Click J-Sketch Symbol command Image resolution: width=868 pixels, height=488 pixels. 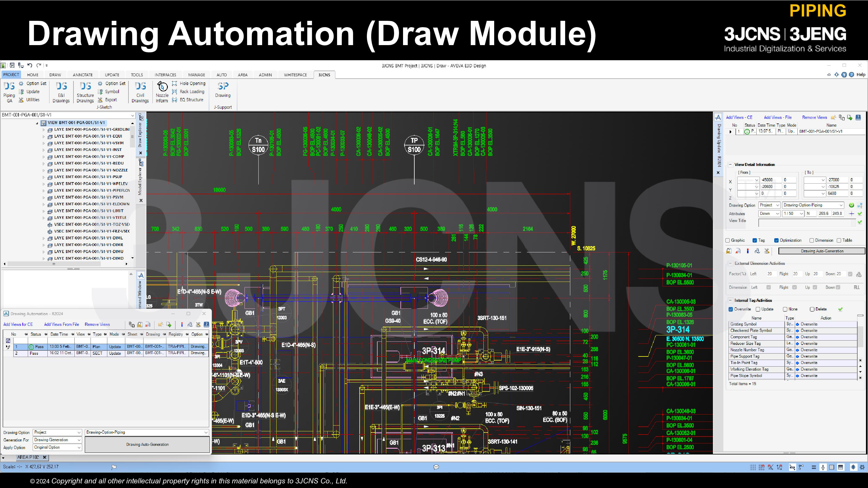pos(108,92)
